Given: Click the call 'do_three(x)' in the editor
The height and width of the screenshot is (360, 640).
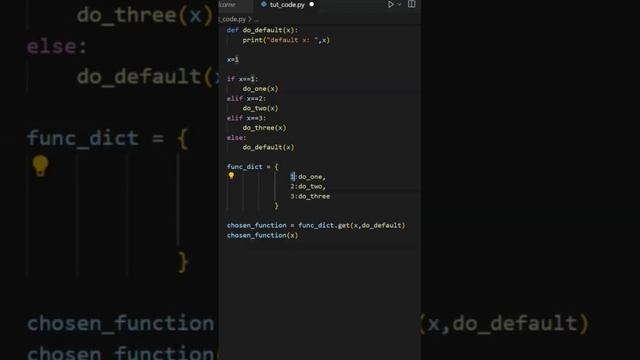Looking at the screenshot, I should (x=264, y=128).
